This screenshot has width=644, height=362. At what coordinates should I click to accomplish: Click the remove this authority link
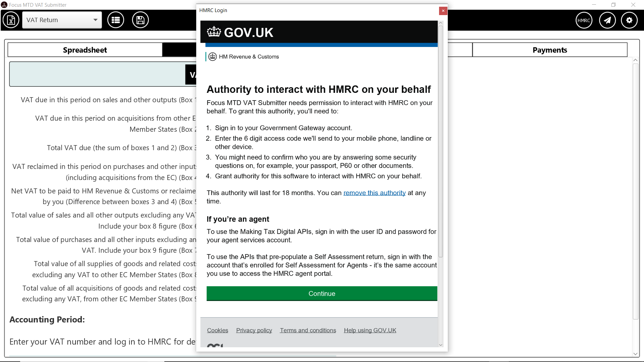tap(374, 193)
